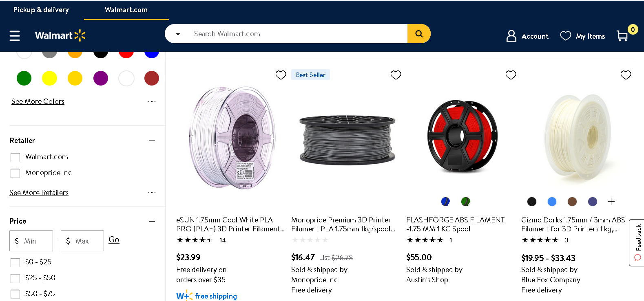Click the See More Colors link

coord(38,101)
